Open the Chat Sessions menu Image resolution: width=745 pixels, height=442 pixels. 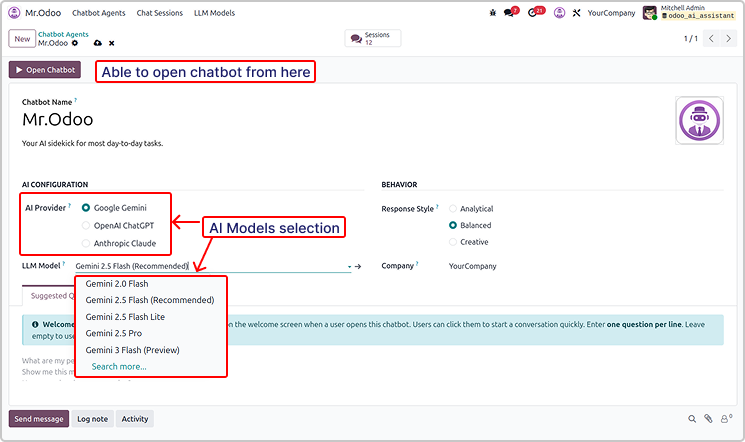158,13
